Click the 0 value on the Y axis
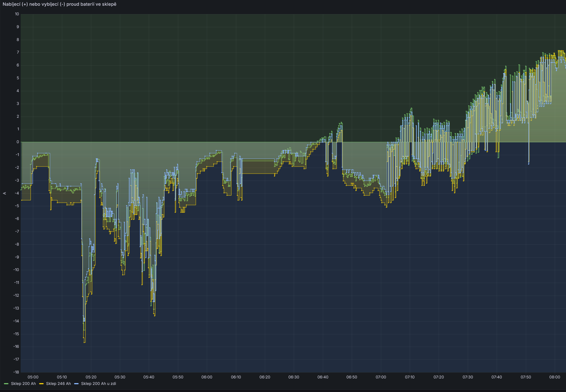The image size is (566, 392). (18, 142)
